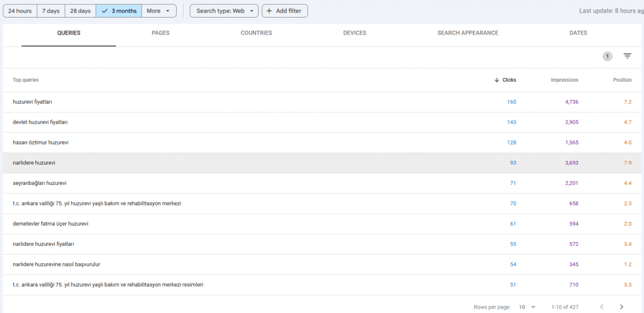Open the query 'narlıdere huzurevi'
644x313 pixels.
pyautogui.click(x=34, y=163)
